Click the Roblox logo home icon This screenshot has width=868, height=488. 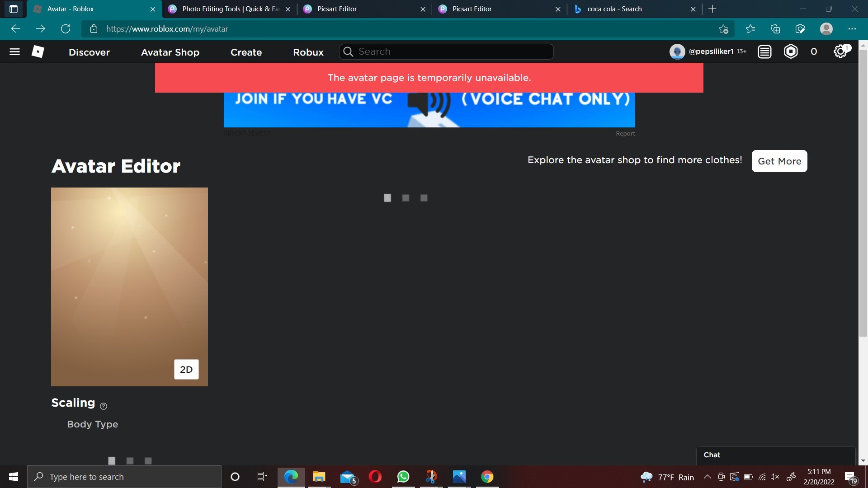[x=38, y=52]
